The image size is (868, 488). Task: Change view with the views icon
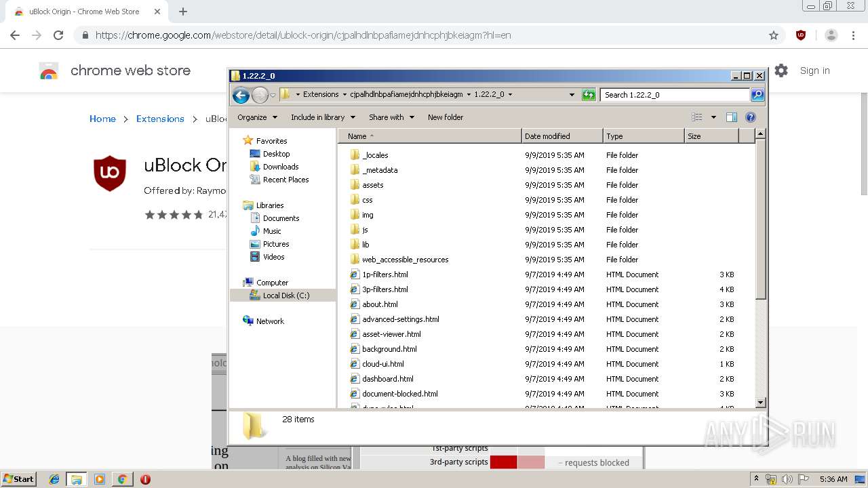(x=697, y=117)
